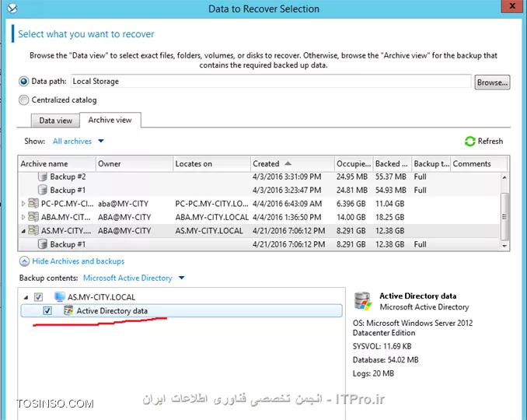Click the 55.37 MB backed up cell

(x=391, y=177)
